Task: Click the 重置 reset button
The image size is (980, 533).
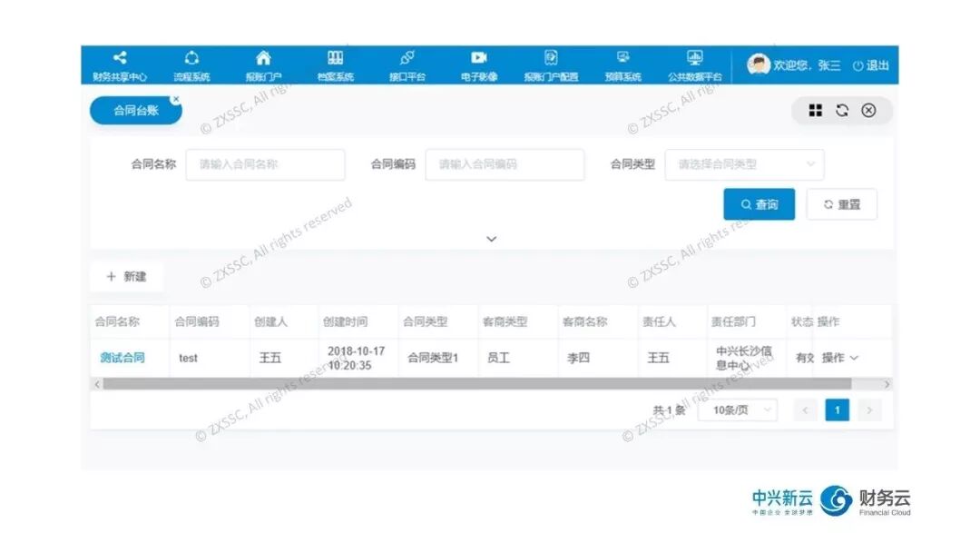Action: click(x=842, y=204)
